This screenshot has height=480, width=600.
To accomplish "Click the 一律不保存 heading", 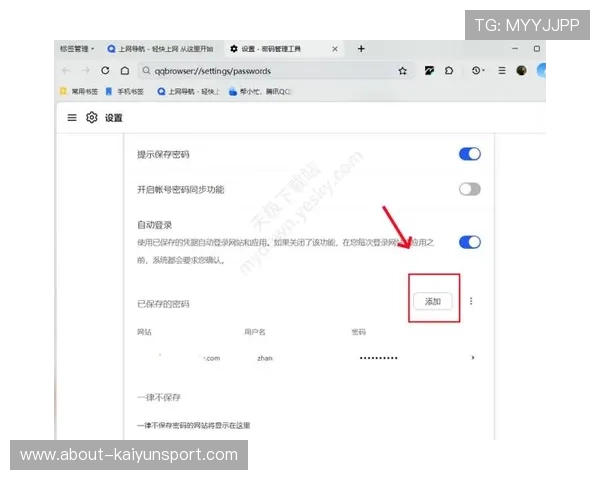I will click(x=159, y=397).
